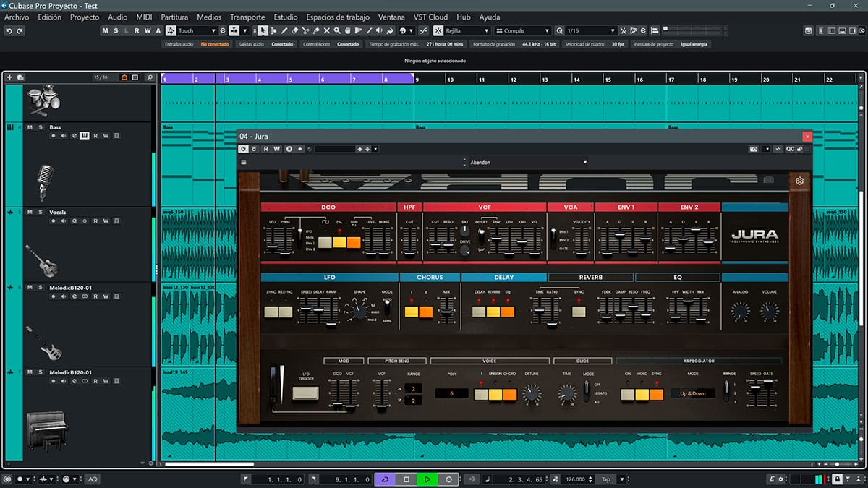The width and height of the screenshot is (868, 488).
Task: Click the DETUNE knob in VOICE section
Action: (532, 393)
